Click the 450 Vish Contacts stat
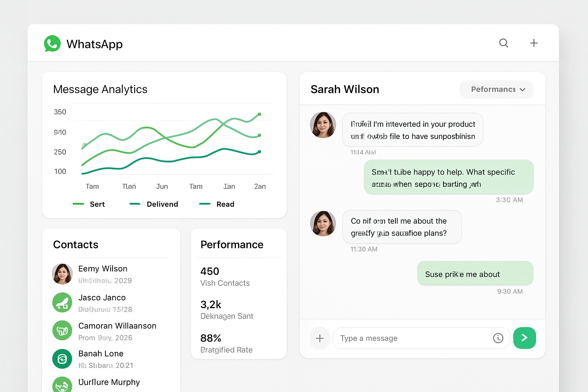588x392 pixels. click(225, 277)
